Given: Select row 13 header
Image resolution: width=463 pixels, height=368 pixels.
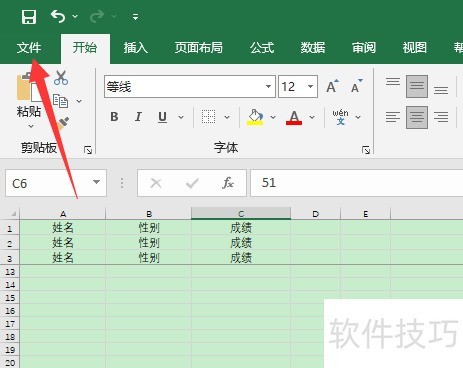Looking at the screenshot, I should coord(10,272).
